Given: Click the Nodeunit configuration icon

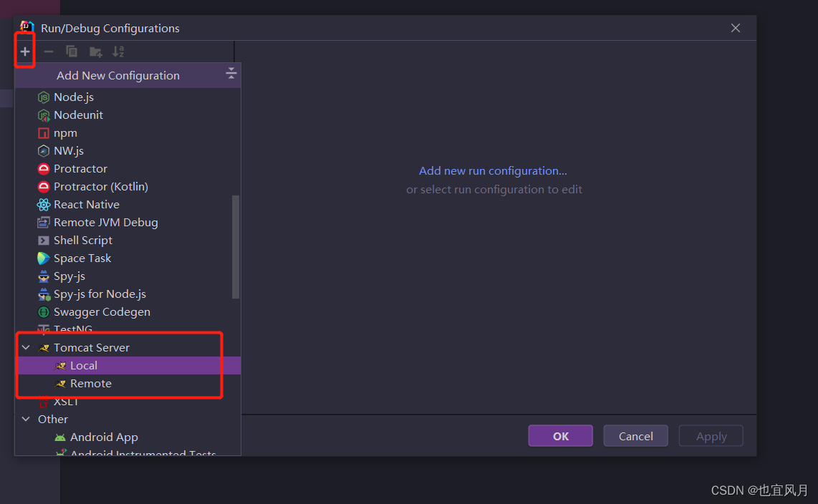Looking at the screenshot, I should 44,115.
